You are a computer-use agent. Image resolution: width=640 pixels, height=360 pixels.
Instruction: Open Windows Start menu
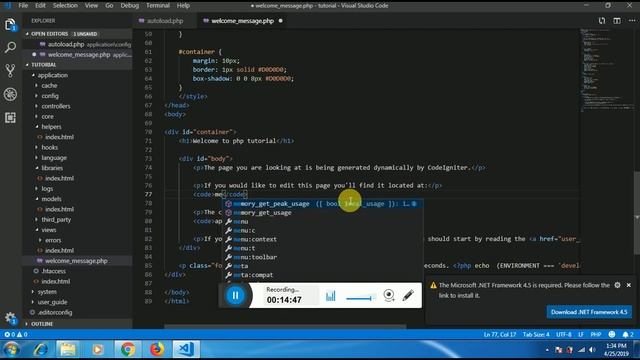coord(11,349)
